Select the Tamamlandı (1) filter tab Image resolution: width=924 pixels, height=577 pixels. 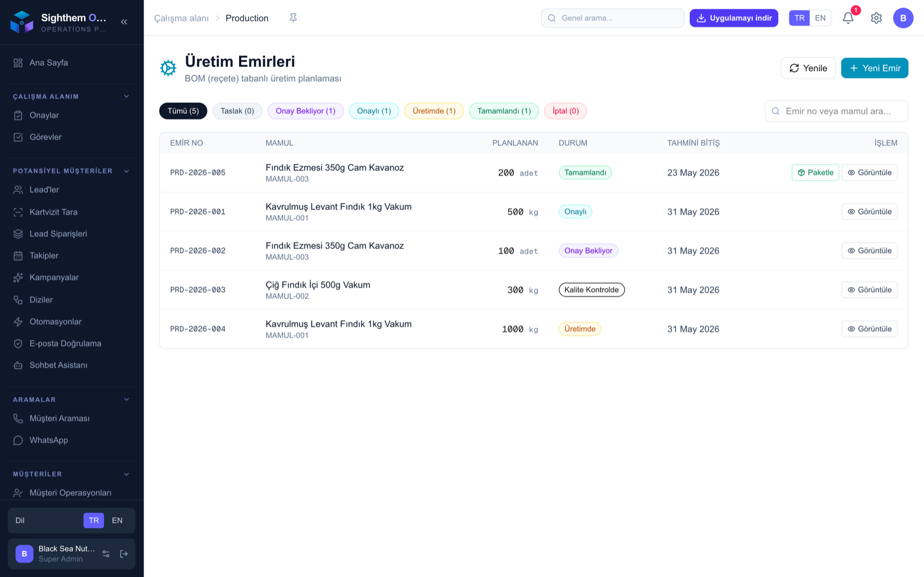tap(504, 111)
